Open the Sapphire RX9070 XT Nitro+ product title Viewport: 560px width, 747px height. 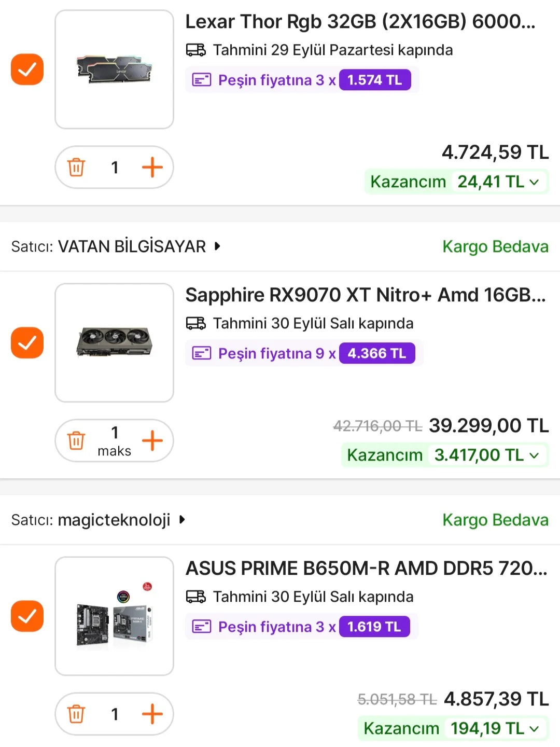click(x=365, y=295)
